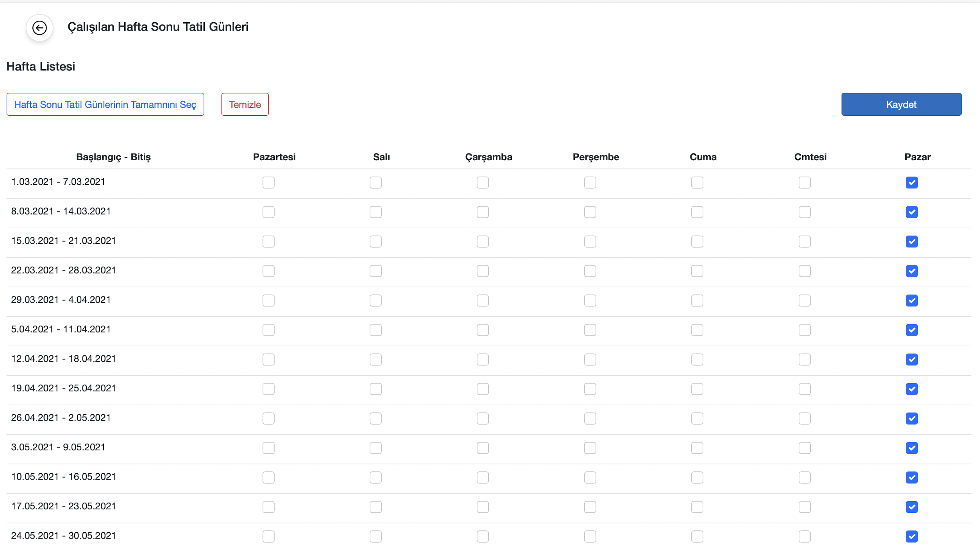Uncheck Pazar for week 1.03.2021 - 7.03.2021
Image resolution: width=980 pixels, height=548 pixels.
point(911,183)
